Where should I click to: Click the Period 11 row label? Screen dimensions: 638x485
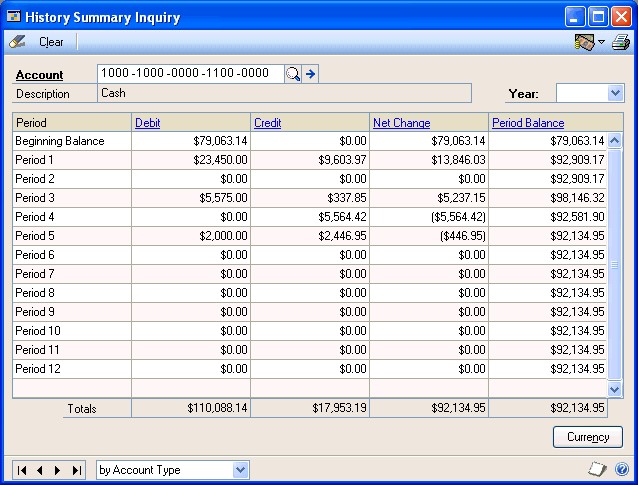(37, 350)
